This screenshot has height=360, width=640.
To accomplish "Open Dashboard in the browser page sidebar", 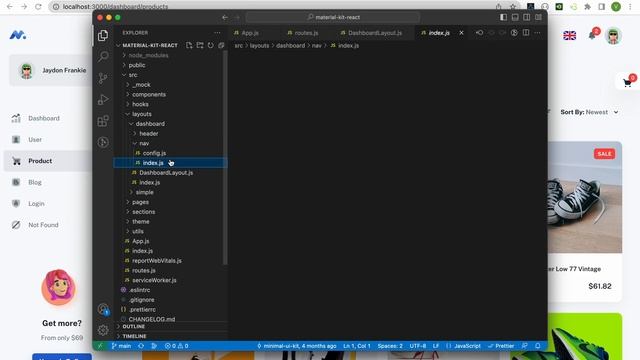I will tap(44, 118).
